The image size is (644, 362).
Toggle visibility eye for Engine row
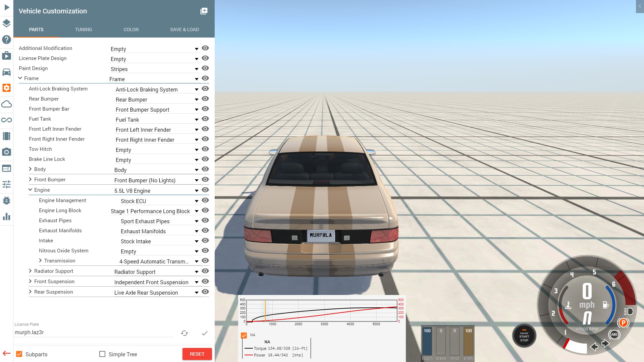[205, 190]
